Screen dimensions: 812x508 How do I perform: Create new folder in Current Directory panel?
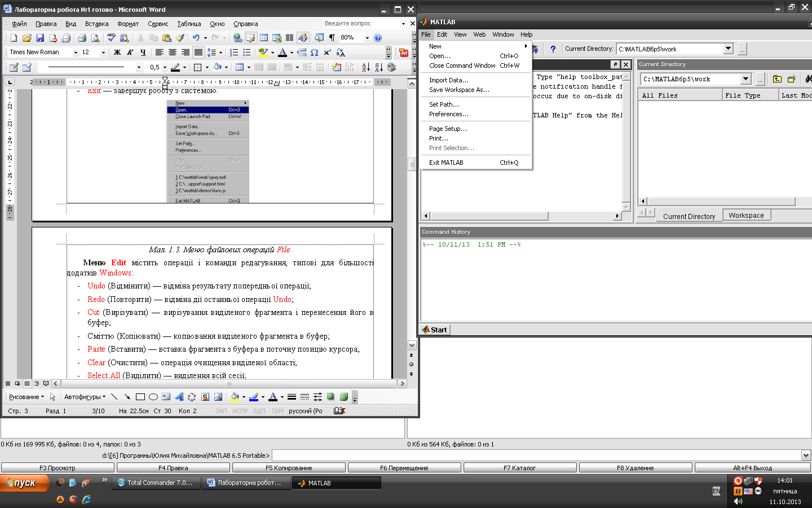coord(792,79)
